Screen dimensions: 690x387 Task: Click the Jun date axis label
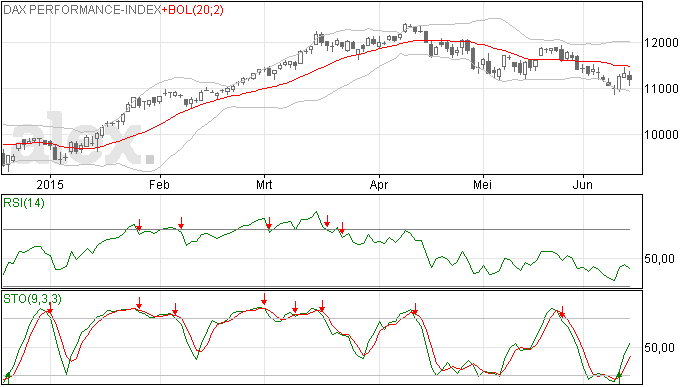582,184
